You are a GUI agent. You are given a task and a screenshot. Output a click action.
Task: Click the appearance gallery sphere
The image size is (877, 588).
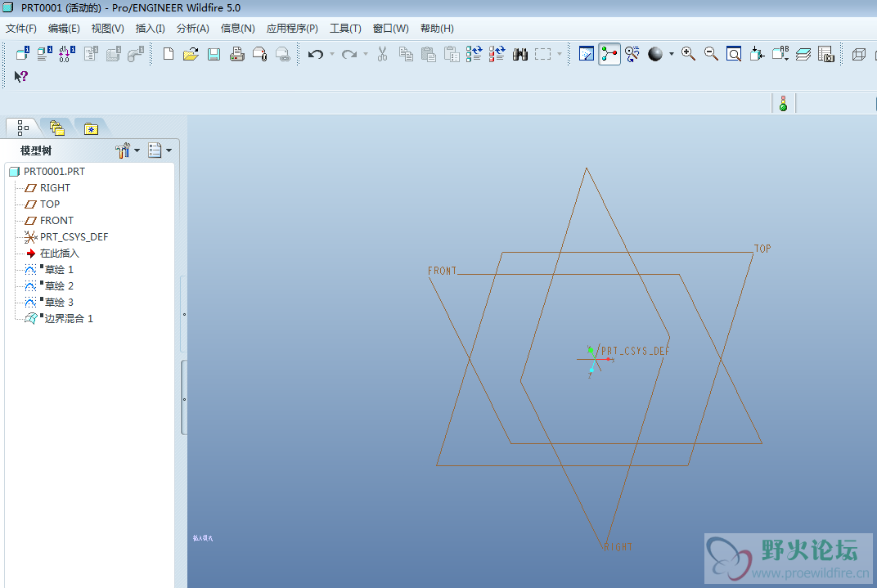(655, 54)
